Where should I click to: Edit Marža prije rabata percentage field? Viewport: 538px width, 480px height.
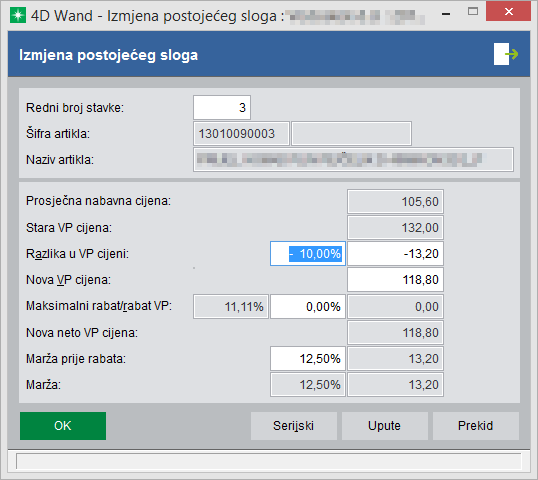point(308,359)
